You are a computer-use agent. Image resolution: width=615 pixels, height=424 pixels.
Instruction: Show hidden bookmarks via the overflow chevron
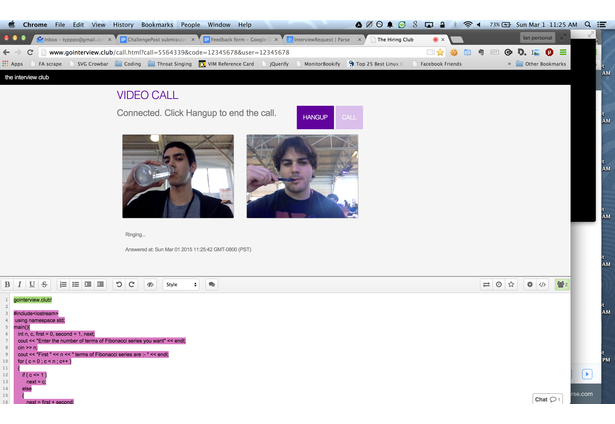[509, 64]
